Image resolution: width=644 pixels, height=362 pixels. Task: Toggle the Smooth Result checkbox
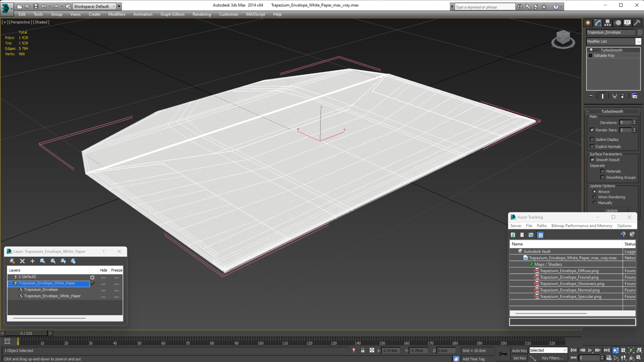pos(592,160)
